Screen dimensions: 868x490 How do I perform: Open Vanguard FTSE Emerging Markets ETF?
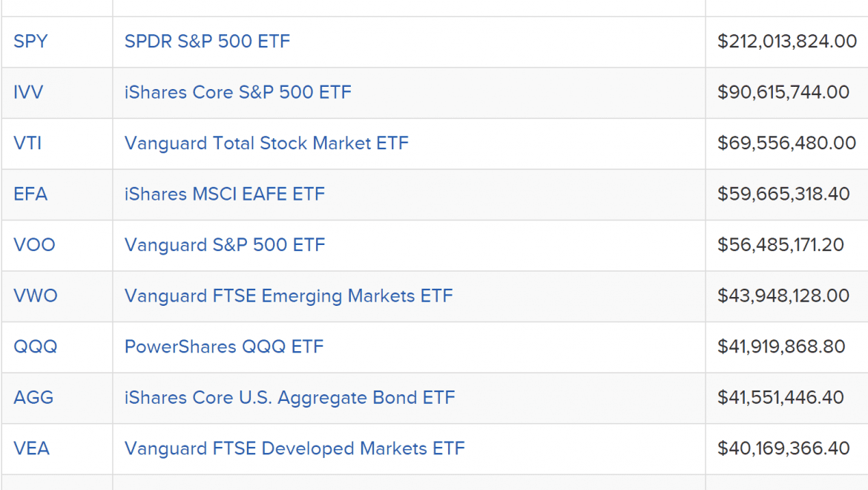289,295
